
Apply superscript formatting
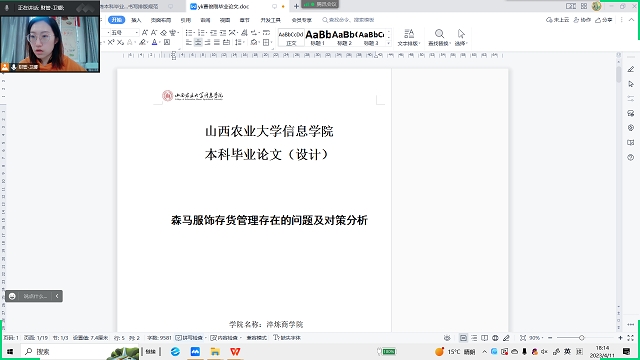(111, 42)
